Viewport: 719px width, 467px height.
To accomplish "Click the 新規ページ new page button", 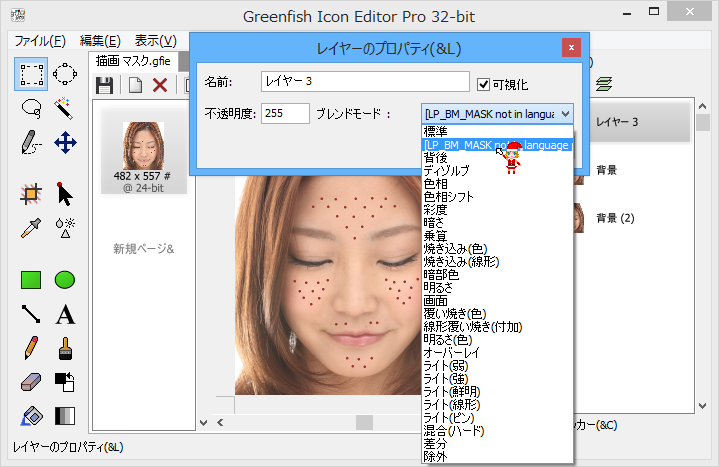I will pyautogui.click(x=143, y=248).
